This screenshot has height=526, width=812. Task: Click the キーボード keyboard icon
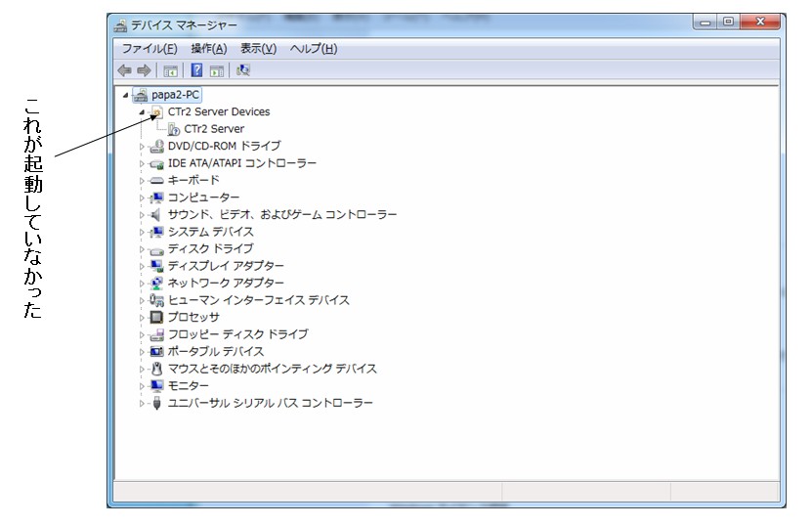(156, 180)
